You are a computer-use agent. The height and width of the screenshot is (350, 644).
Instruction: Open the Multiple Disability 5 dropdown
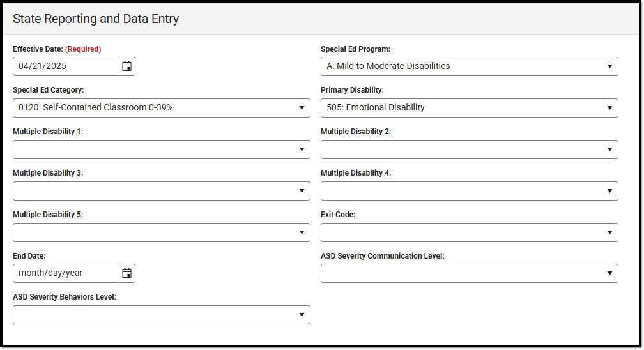click(x=161, y=232)
